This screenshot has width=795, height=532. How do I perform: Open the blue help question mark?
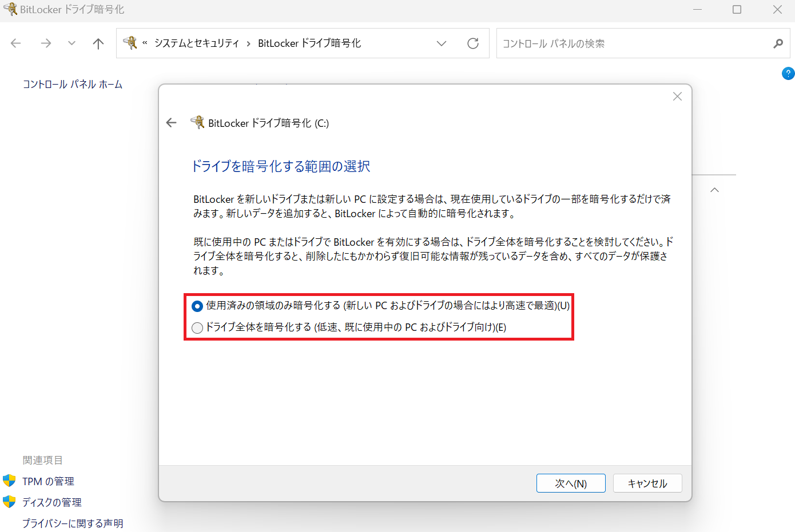pos(788,73)
